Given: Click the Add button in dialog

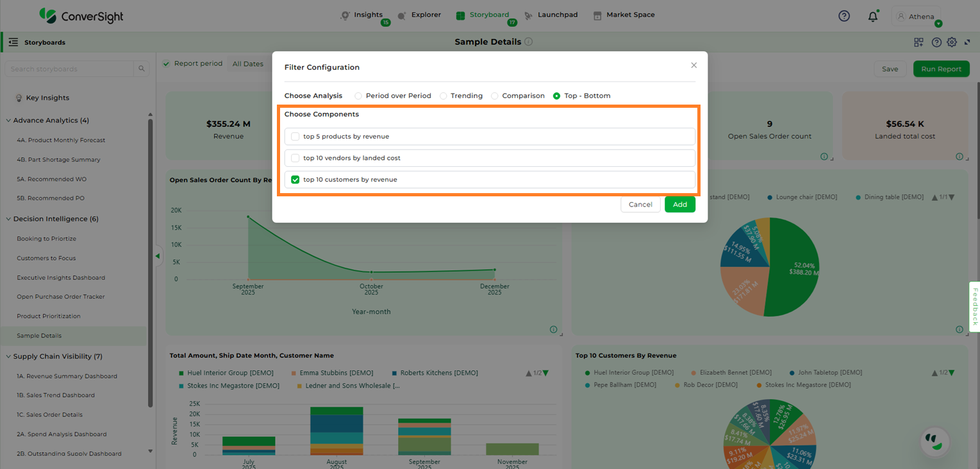Looking at the screenshot, I should tap(679, 205).
